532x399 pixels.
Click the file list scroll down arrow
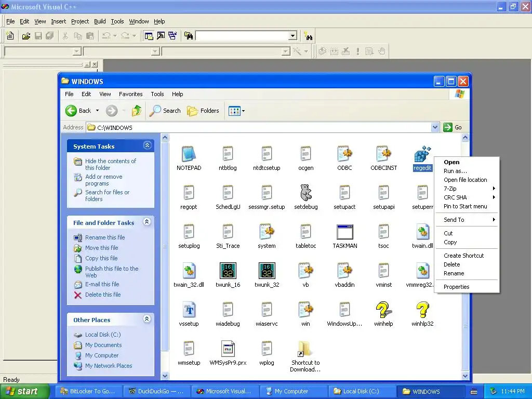tap(465, 376)
